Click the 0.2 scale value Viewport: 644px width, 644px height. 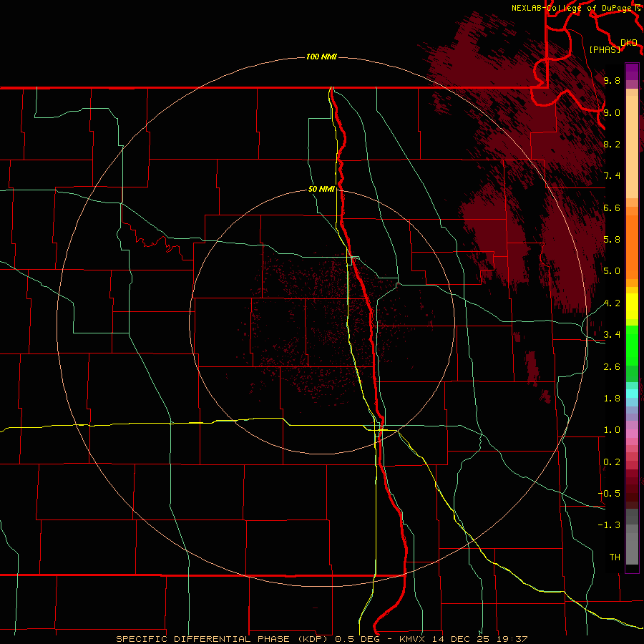pyautogui.click(x=612, y=462)
